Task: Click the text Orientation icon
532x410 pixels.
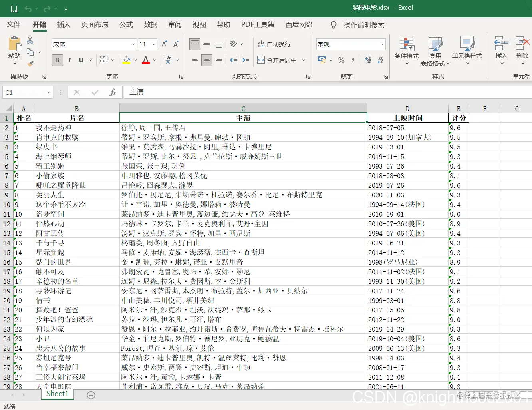Action: coord(234,44)
